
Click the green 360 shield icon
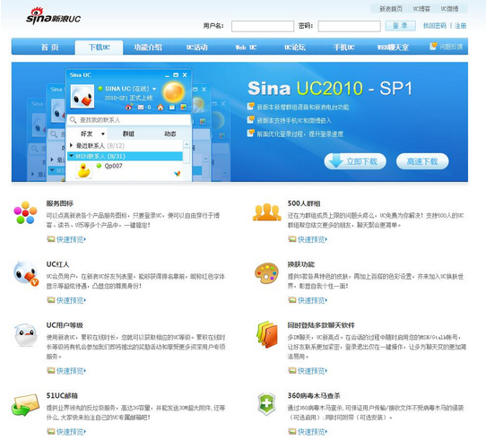tap(266, 404)
